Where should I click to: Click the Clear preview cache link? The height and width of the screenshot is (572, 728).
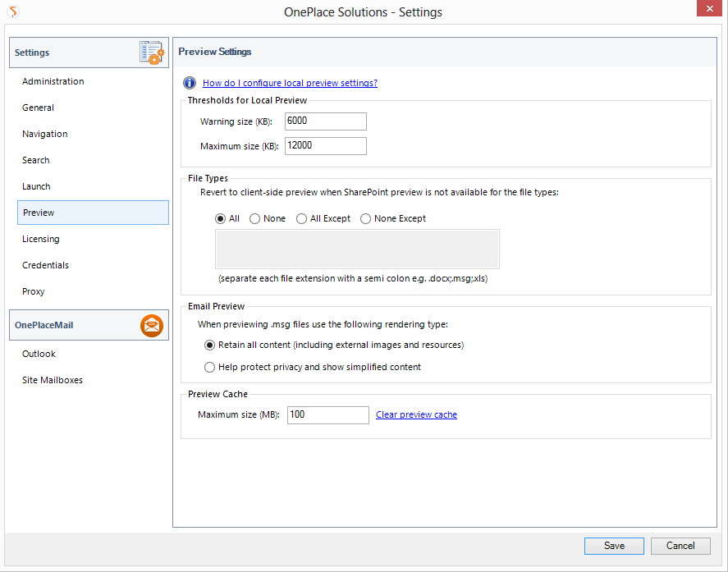point(416,415)
